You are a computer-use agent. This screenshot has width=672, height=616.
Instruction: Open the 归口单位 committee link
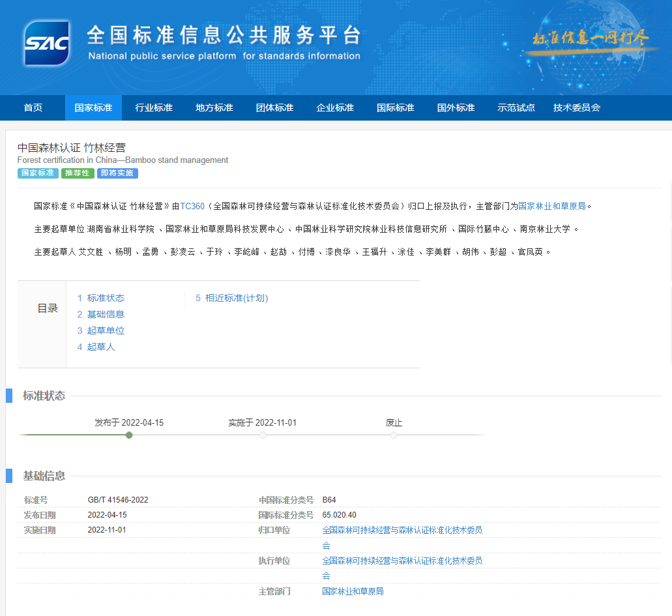(402, 531)
